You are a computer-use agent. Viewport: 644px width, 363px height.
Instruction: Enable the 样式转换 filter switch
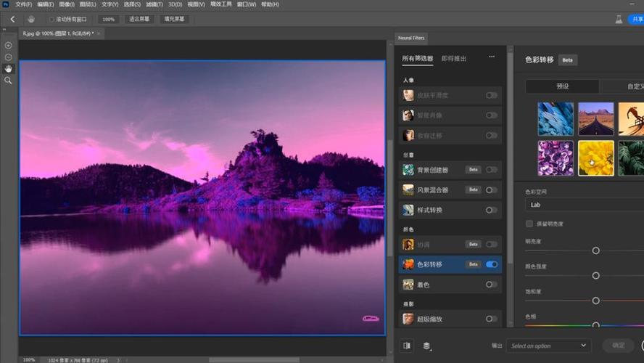pos(491,210)
